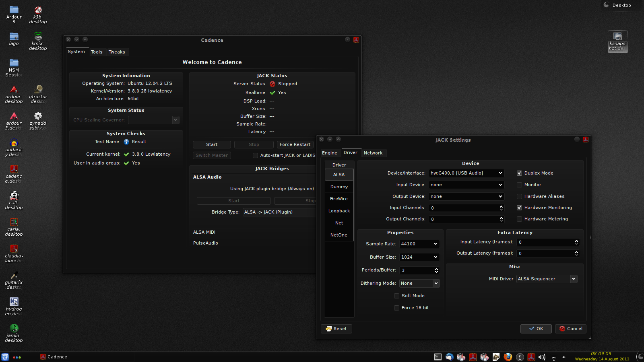Select the Dummy driver in the list
The width and height of the screenshot is (644, 362).
[339, 187]
